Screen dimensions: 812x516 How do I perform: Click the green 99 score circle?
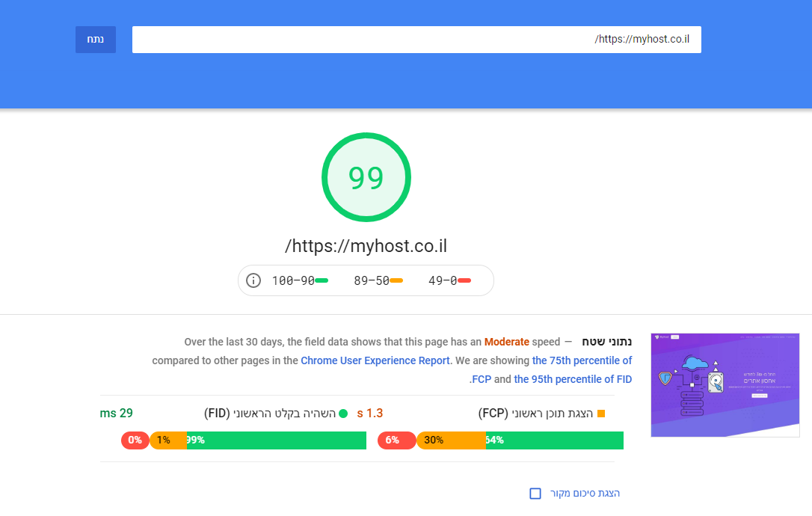366,177
